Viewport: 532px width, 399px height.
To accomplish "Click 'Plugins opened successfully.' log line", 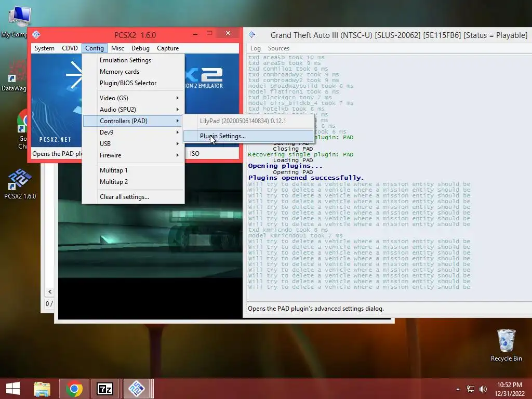I will pyautogui.click(x=306, y=178).
